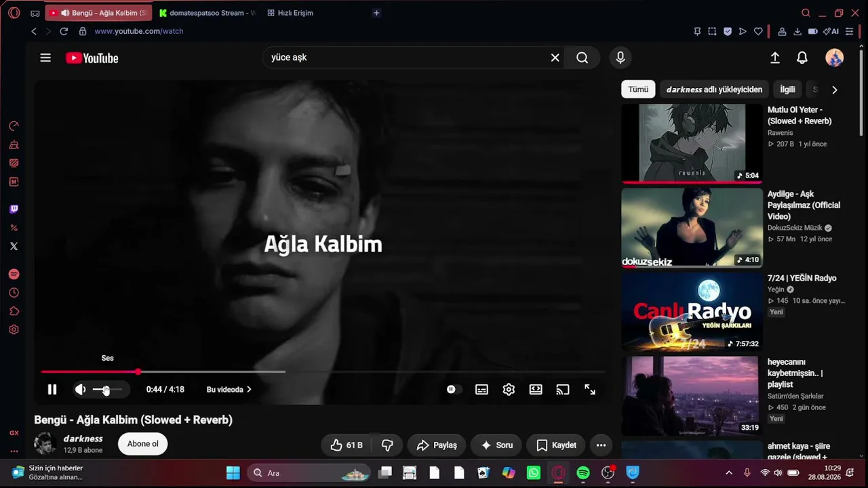Click the 'Paylaş' share button

pyautogui.click(x=437, y=445)
